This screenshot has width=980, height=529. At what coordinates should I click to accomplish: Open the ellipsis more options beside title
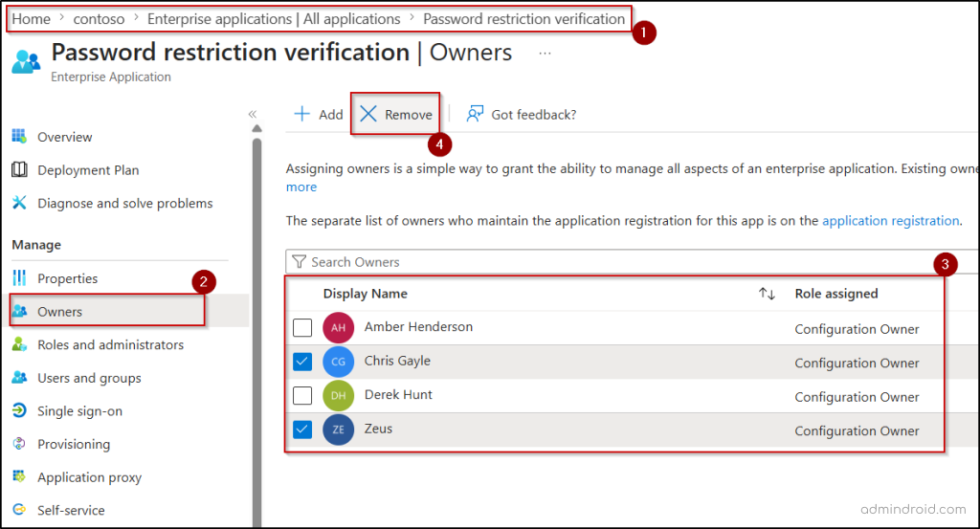click(545, 54)
